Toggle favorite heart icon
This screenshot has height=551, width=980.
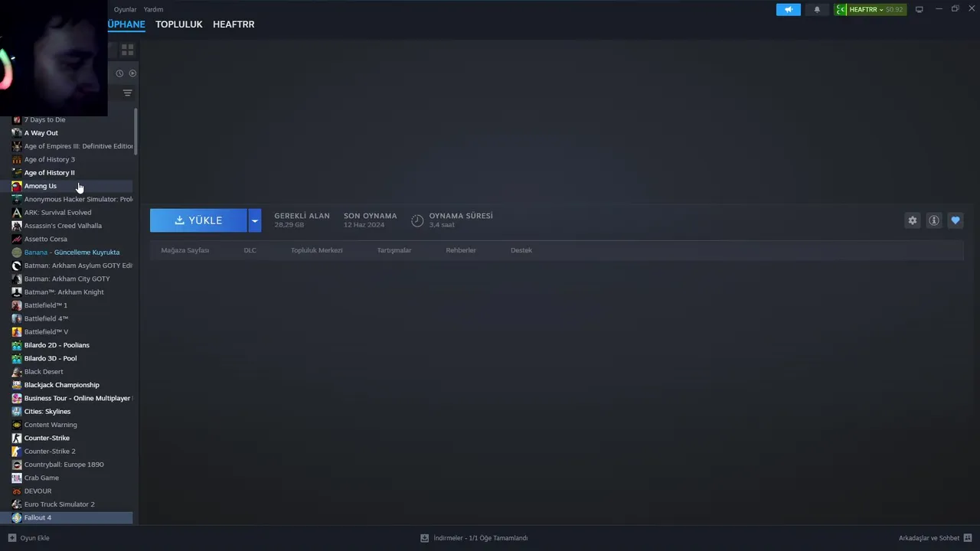(x=955, y=220)
